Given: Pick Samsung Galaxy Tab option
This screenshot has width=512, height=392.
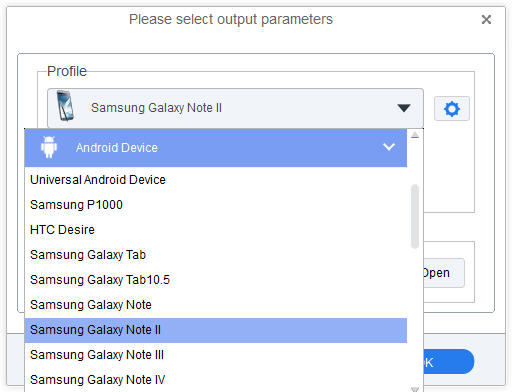Looking at the screenshot, I should click(216, 255).
